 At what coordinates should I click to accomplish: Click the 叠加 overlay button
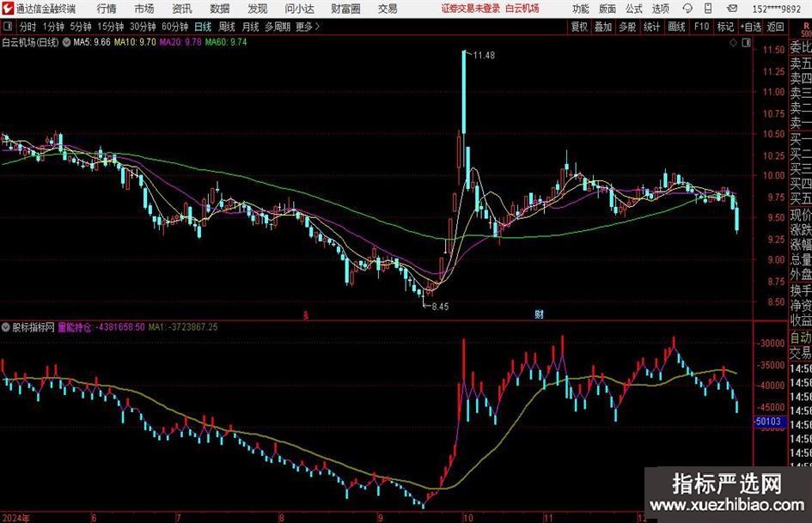pos(603,27)
